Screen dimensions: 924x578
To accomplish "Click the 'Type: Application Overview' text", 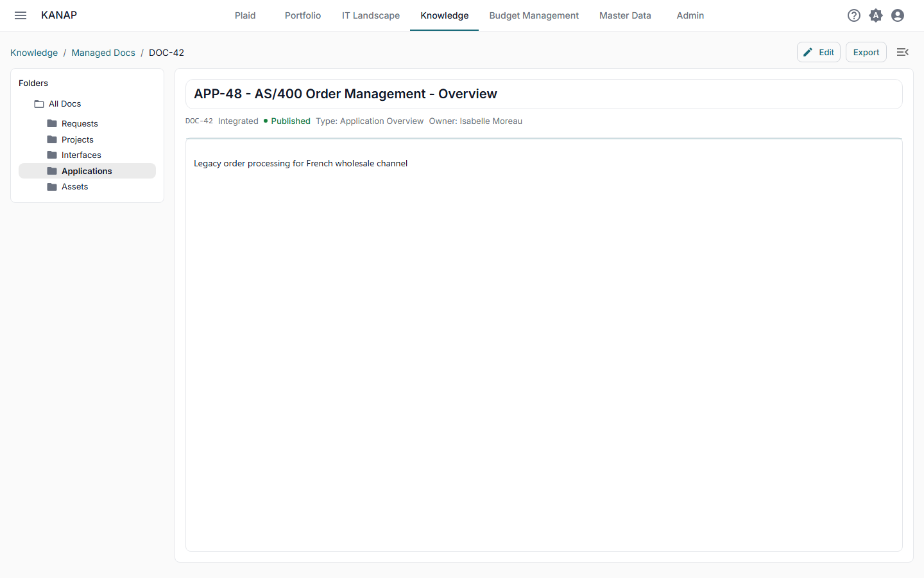I will coord(370,121).
